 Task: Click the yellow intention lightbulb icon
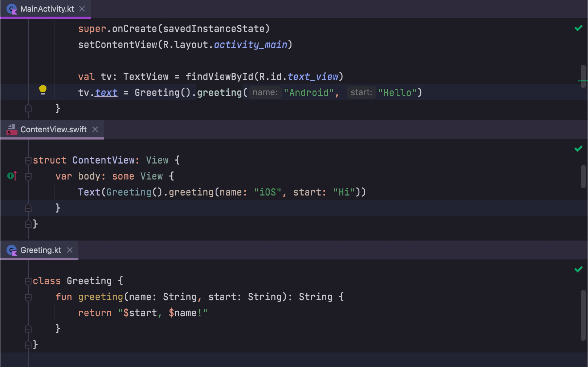click(x=43, y=90)
